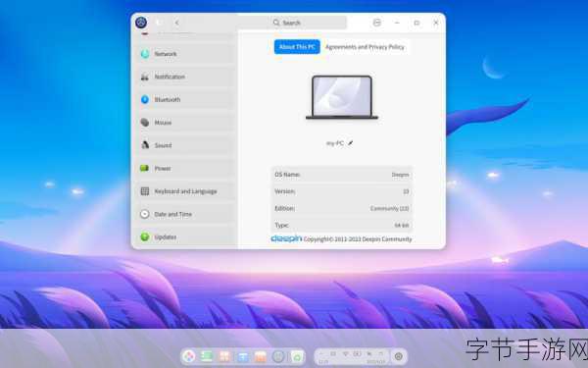Open the Updates sidebar label
Image resolution: width=588 pixels, height=368 pixels.
pyautogui.click(x=166, y=237)
